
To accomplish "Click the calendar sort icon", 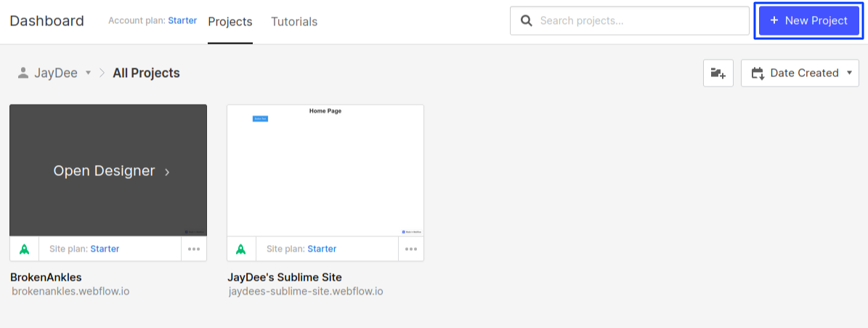I will tap(758, 73).
